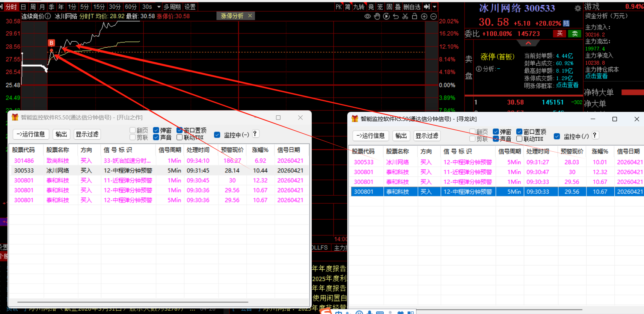Screen dimensions: 644x314
Task: Click the 11-近程弹分钟预警 cell in 开山之作 window
Action: pyautogui.click(x=128, y=180)
